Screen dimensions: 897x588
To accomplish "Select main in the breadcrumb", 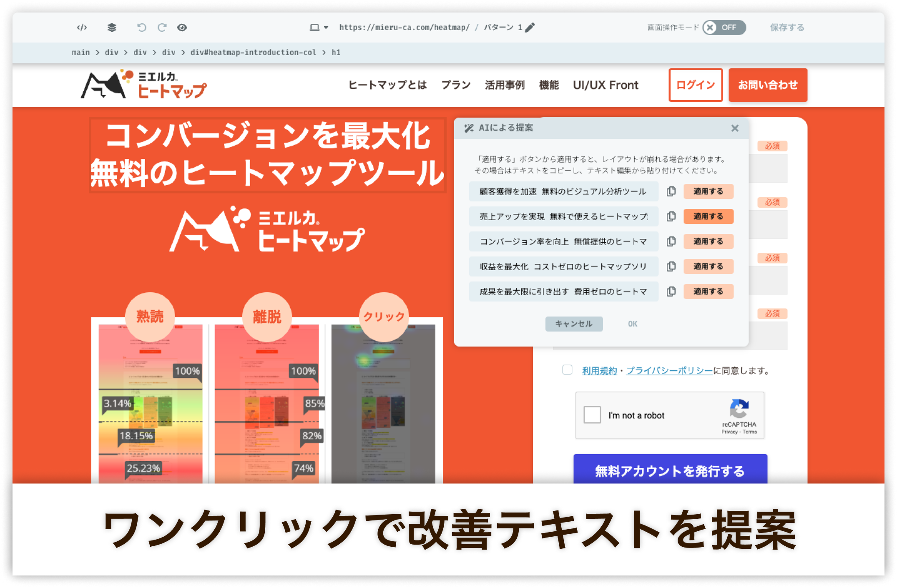I will pyautogui.click(x=80, y=52).
